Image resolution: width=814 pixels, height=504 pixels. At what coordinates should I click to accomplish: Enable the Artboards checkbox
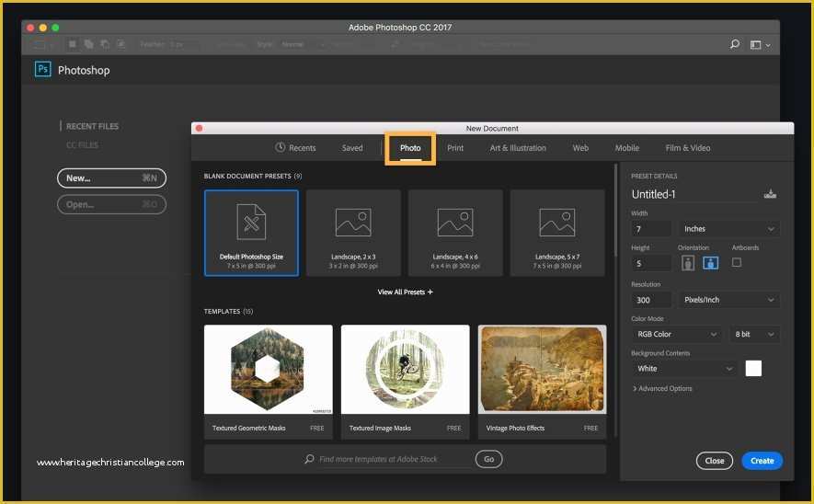[x=736, y=263]
